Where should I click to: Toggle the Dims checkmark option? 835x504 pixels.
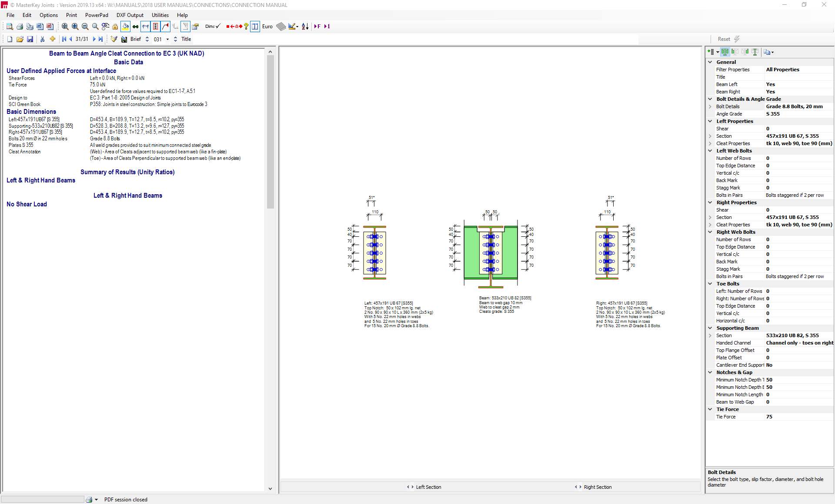(x=213, y=27)
